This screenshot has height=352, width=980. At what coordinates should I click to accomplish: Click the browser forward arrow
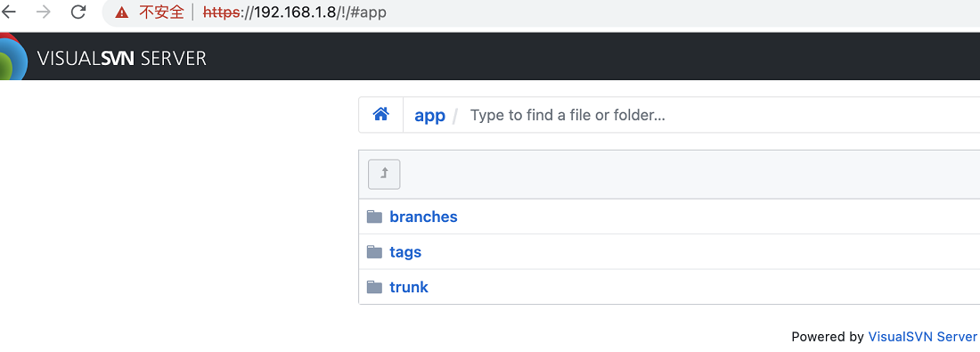click(x=44, y=12)
